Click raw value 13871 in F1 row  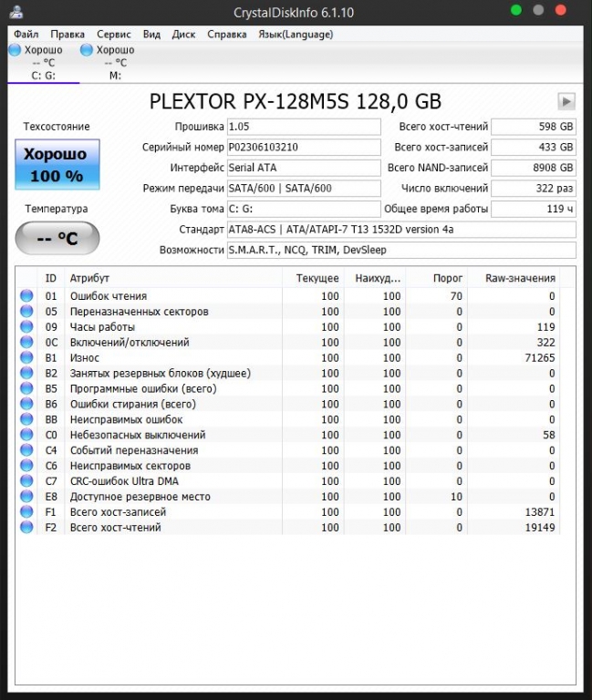[540, 512]
